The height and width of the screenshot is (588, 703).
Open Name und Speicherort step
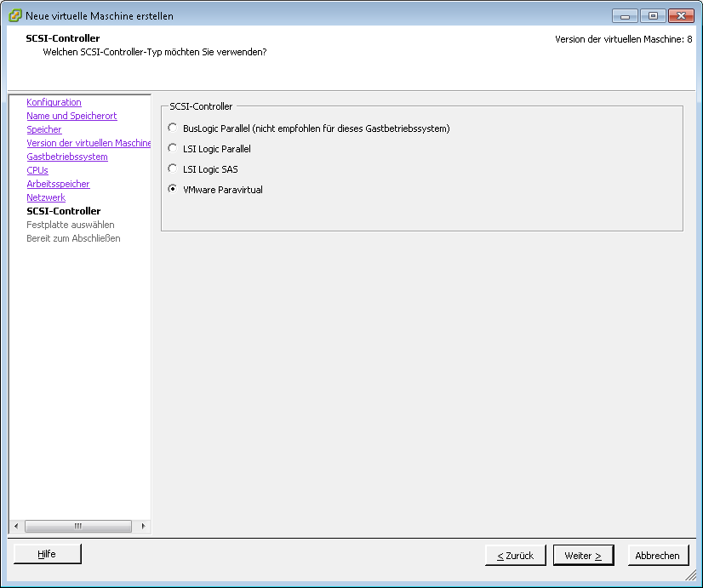tap(71, 116)
